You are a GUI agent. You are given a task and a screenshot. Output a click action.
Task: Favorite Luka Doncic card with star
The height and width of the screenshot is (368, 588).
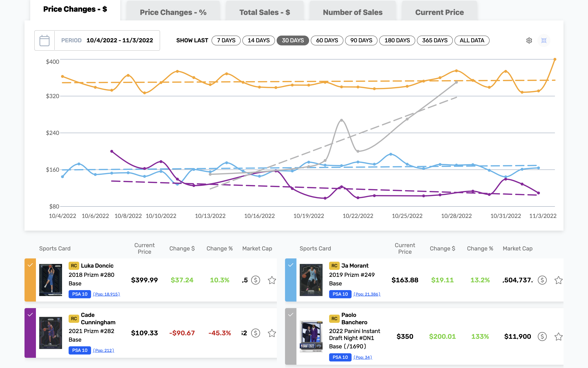272,280
